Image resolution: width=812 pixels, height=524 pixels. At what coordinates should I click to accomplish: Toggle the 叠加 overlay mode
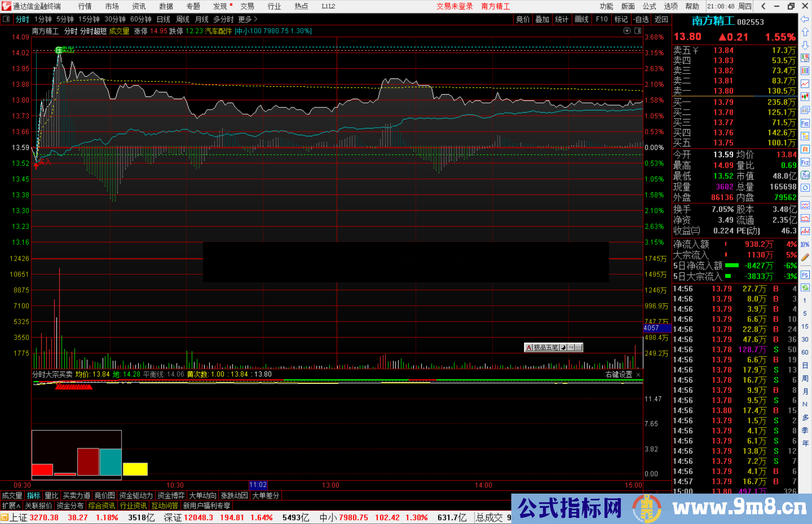pos(542,19)
